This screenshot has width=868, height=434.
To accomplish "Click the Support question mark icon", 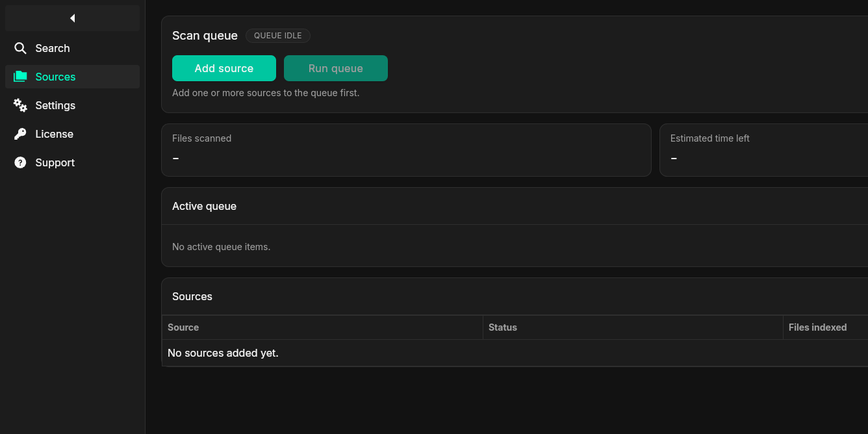I will point(20,162).
